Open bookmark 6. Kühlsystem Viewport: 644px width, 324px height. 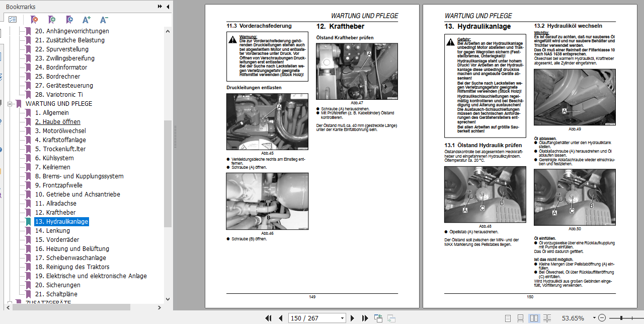click(x=54, y=158)
